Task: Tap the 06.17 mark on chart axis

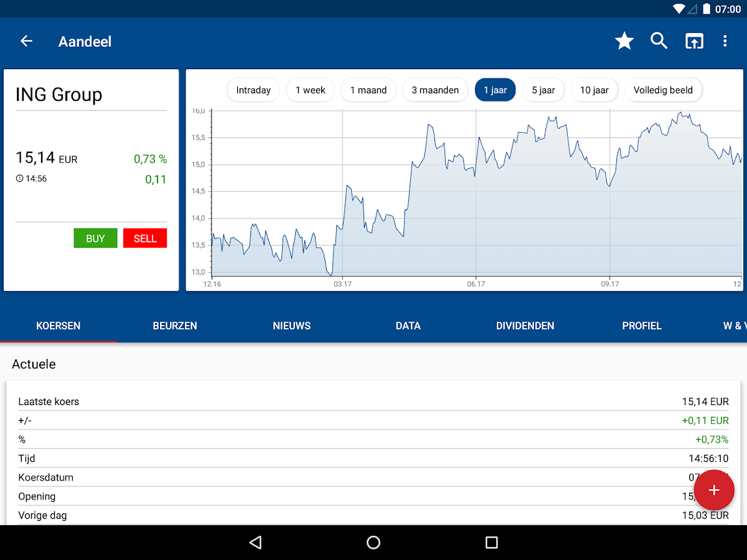Action: 476,284
